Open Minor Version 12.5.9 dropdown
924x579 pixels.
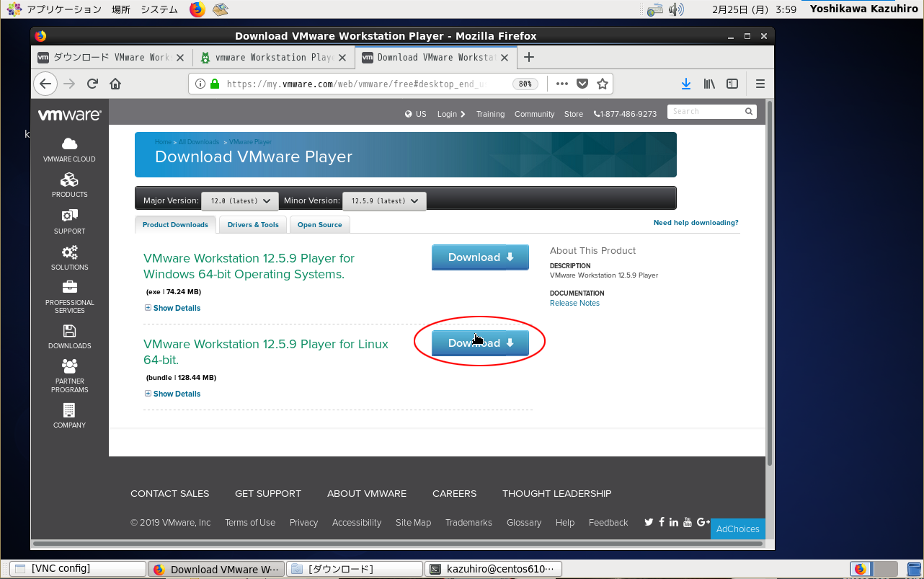pos(384,201)
